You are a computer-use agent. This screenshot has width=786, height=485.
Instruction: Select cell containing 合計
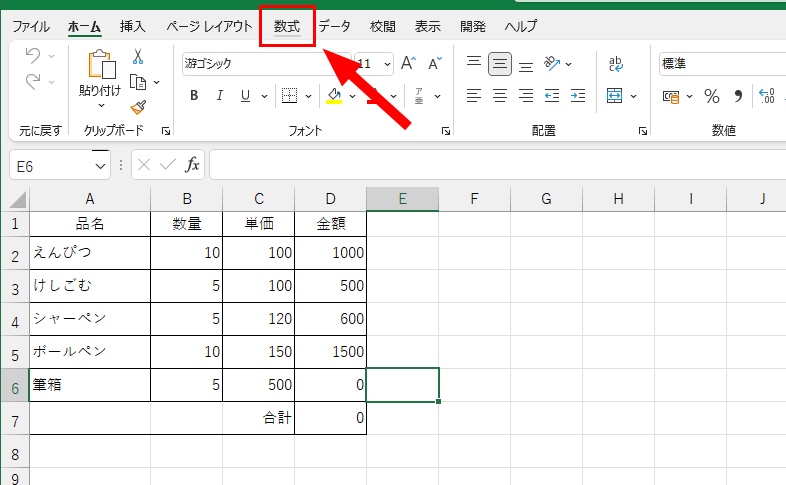pos(259,418)
